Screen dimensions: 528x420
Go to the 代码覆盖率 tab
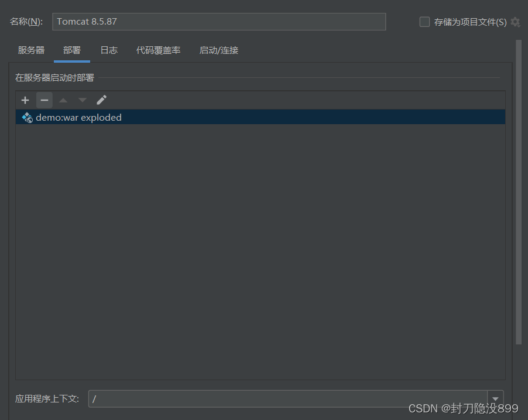(x=158, y=50)
